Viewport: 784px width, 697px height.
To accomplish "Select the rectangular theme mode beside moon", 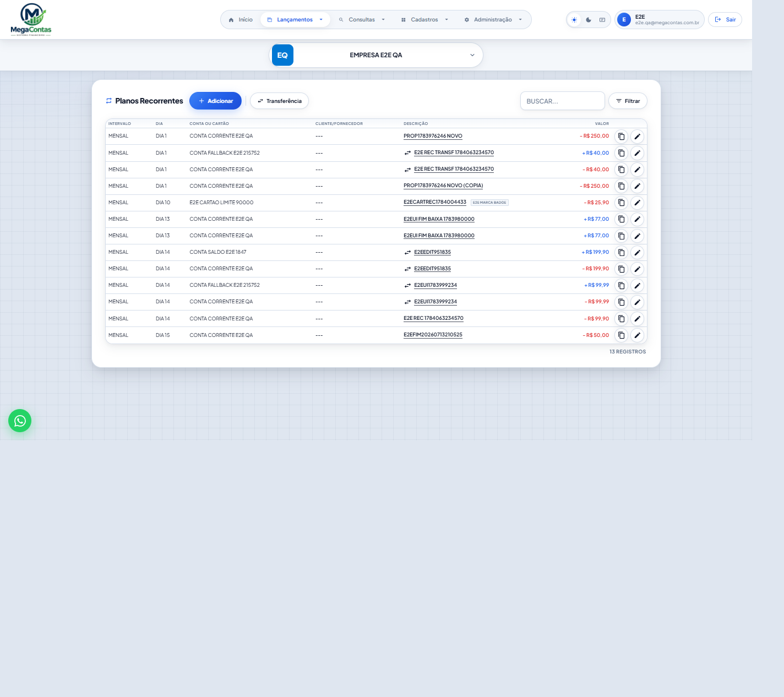I will pos(602,20).
